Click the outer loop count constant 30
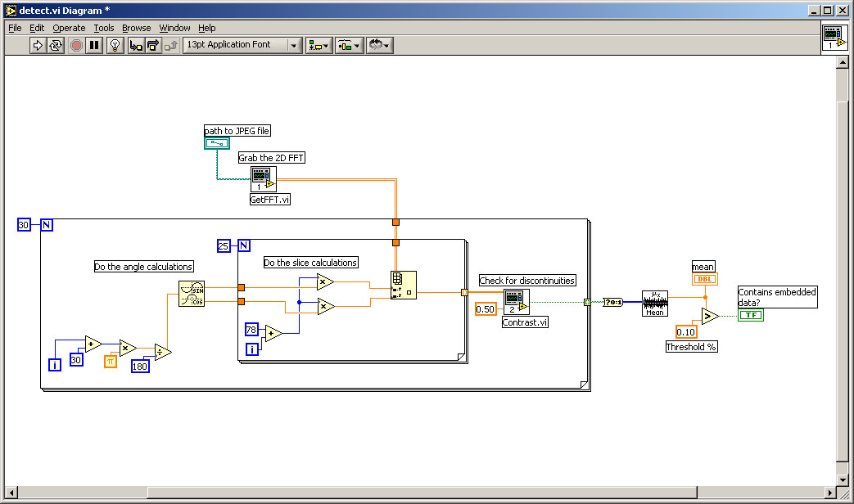Image resolution: width=854 pixels, height=504 pixels. (24, 225)
